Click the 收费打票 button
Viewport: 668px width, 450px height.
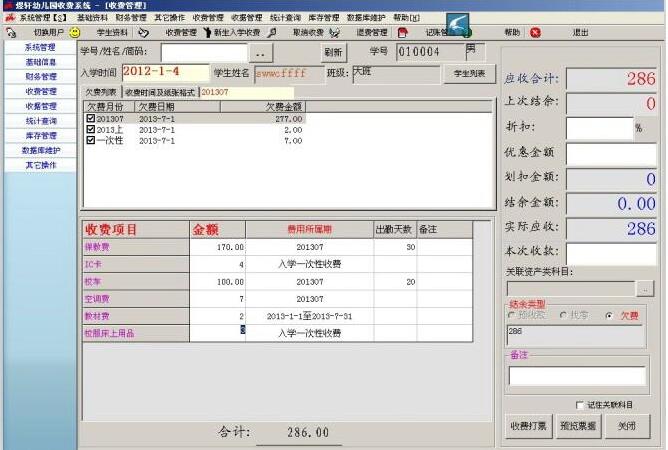pyautogui.click(x=528, y=426)
